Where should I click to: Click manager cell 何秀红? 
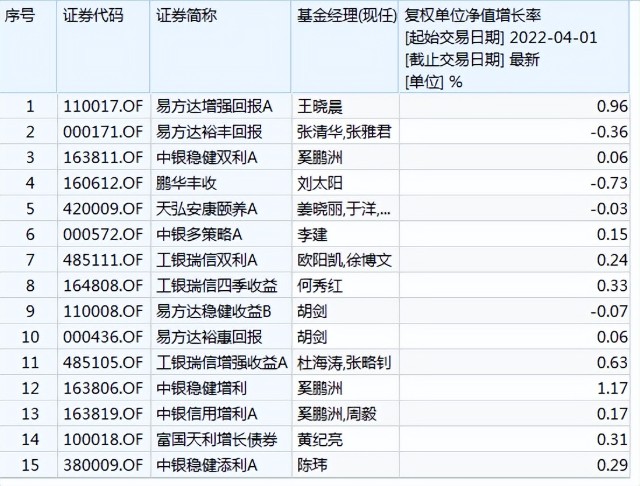(320, 286)
